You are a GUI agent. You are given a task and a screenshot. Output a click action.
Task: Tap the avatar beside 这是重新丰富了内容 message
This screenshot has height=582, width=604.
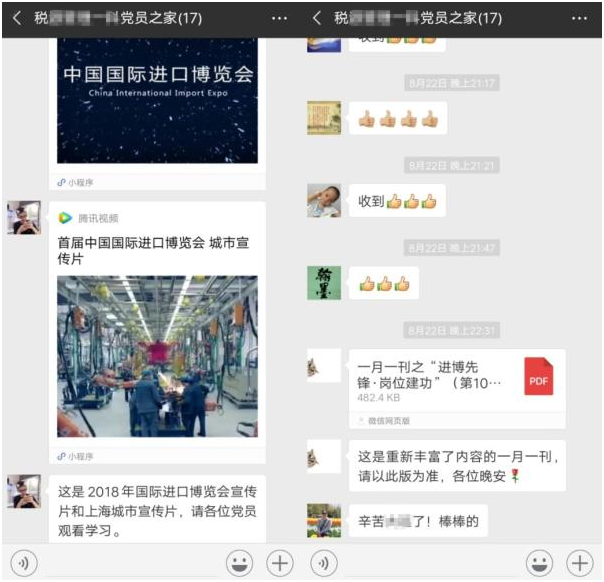(324, 456)
